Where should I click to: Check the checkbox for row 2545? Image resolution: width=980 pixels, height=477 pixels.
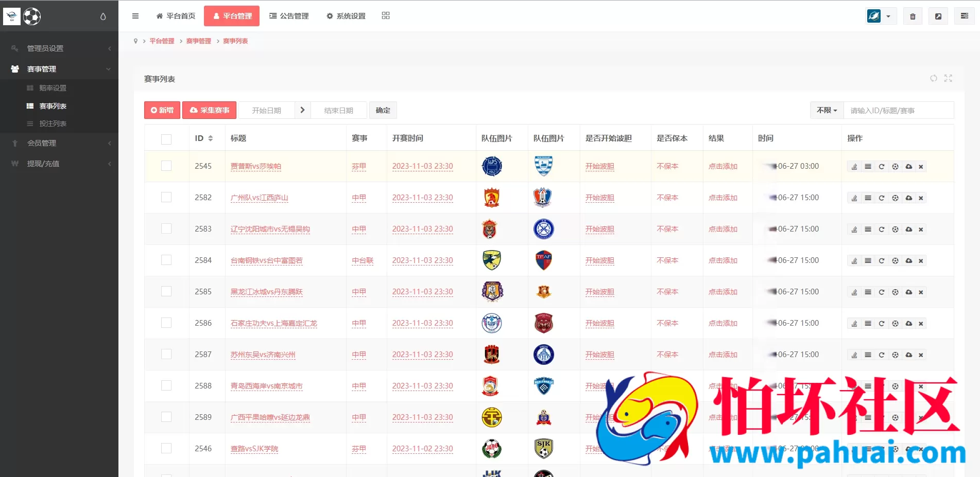click(166, 166)
